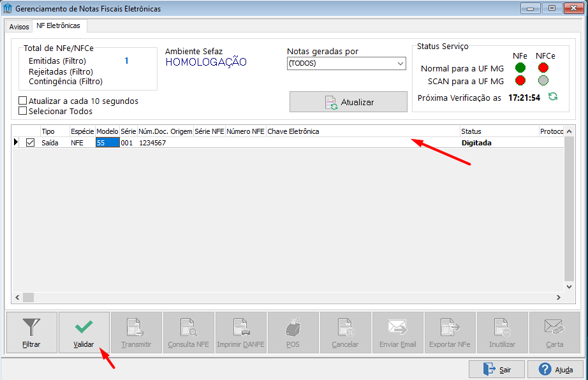Click the row indicator arrow for Saída row

point(16,142)
